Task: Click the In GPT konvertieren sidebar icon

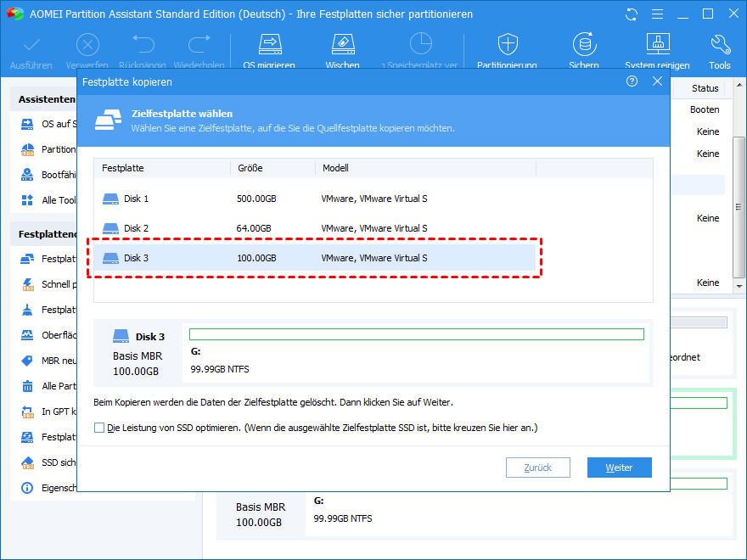Action: coord(28,412)
